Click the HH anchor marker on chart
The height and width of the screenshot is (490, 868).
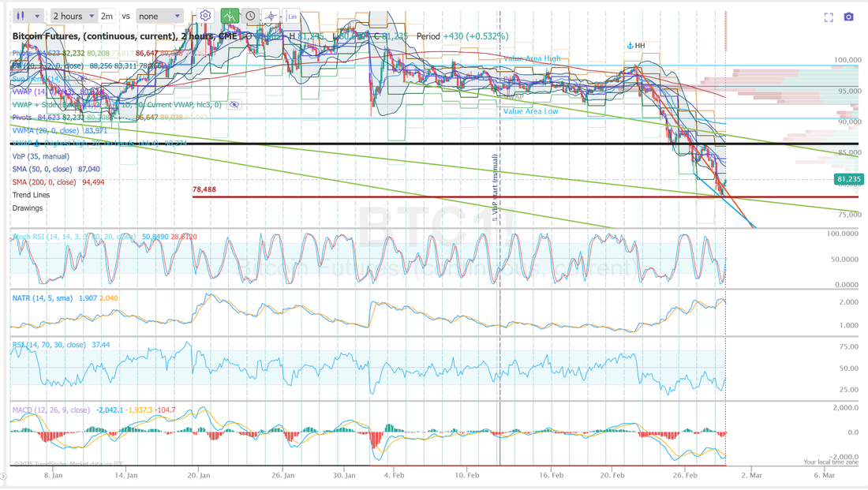coord(636,46)
